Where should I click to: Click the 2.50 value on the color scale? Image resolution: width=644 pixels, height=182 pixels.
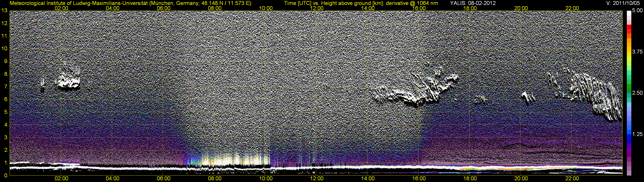click(x=637, y=93)
